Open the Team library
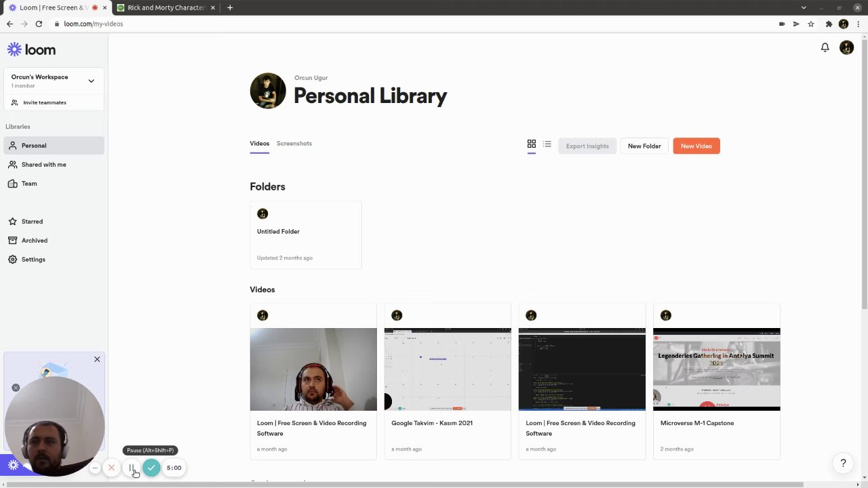Viewport: 868px width, 488px height. pos(54,183)
